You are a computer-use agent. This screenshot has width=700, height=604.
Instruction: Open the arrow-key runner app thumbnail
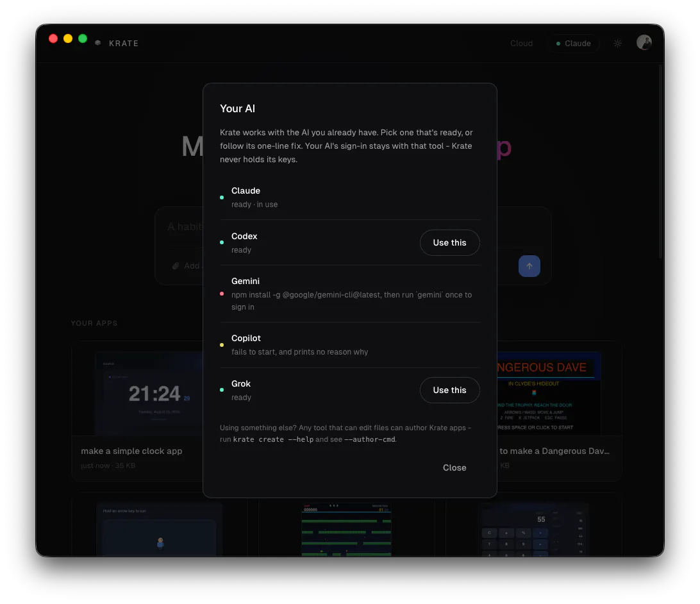click(x=160, y=530)
